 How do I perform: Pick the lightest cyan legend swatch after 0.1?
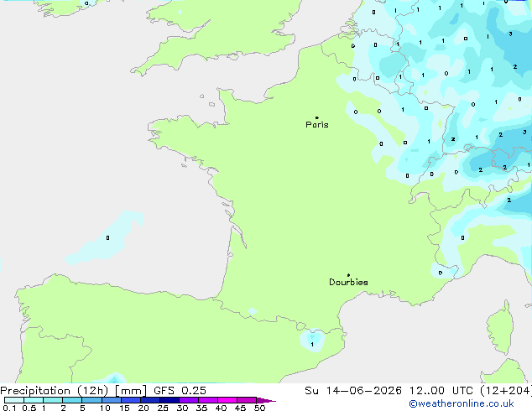[14, 400]
